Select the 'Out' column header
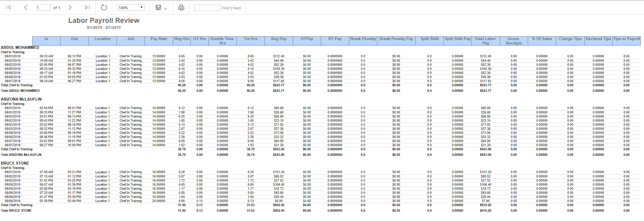 click(74, 41)
